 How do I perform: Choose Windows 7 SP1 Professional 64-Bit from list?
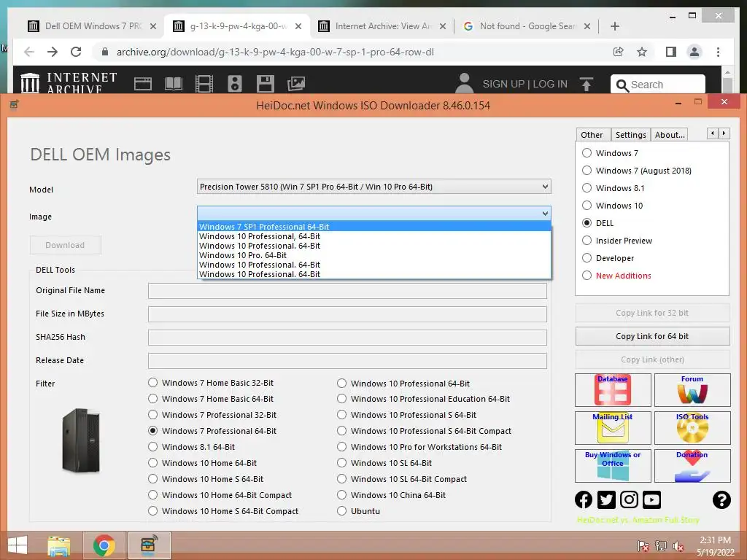click(x=374, y=227)
